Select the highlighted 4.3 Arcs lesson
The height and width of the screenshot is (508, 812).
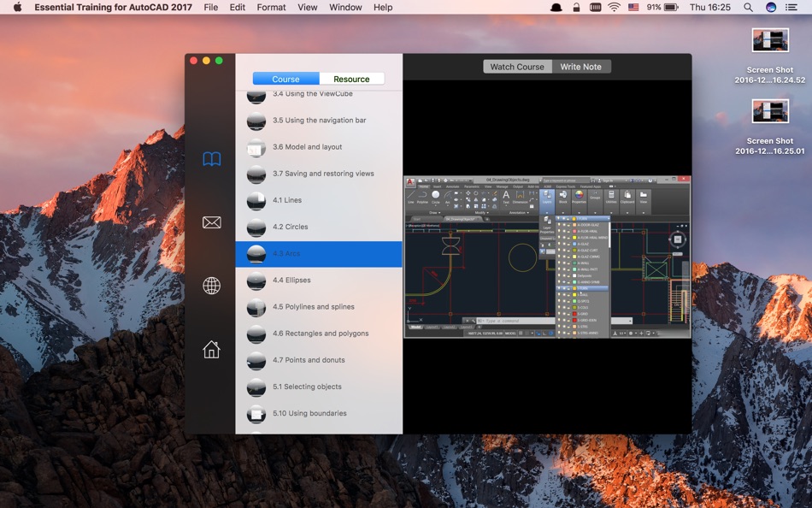[x=319, y=254]
